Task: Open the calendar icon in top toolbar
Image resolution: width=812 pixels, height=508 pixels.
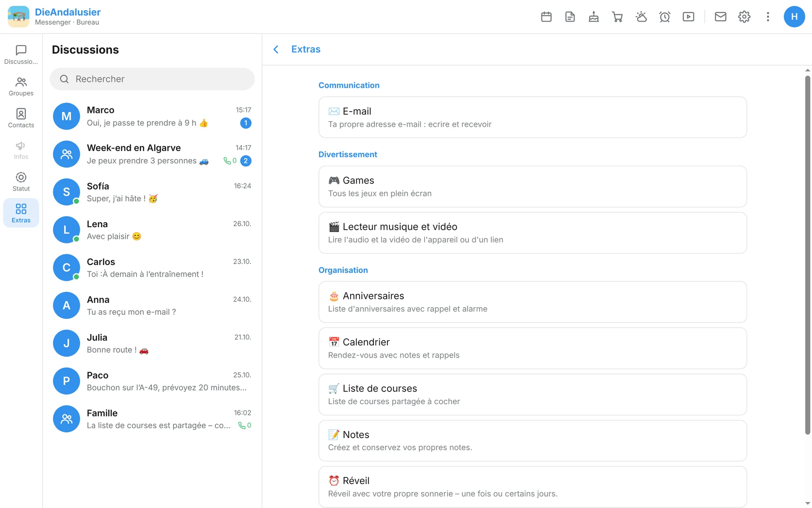Action: pyautogui.click(x=546, y=17)
